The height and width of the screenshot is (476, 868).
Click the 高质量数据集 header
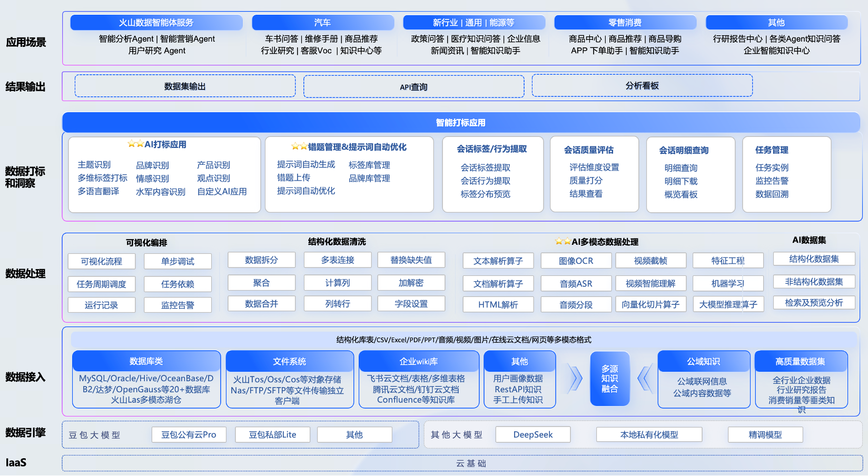(801, 361)
